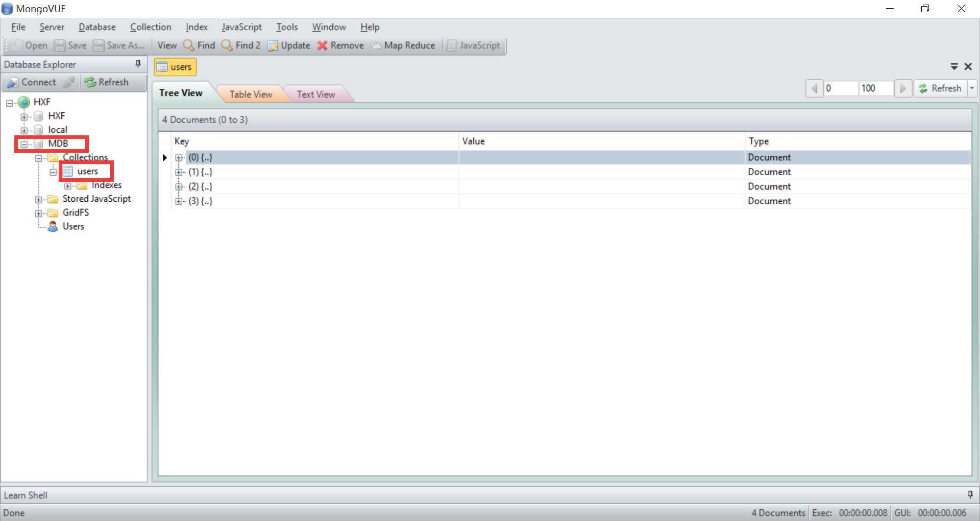
Task: Click the Find 2 toolbar button
Action: pos(241,45)
